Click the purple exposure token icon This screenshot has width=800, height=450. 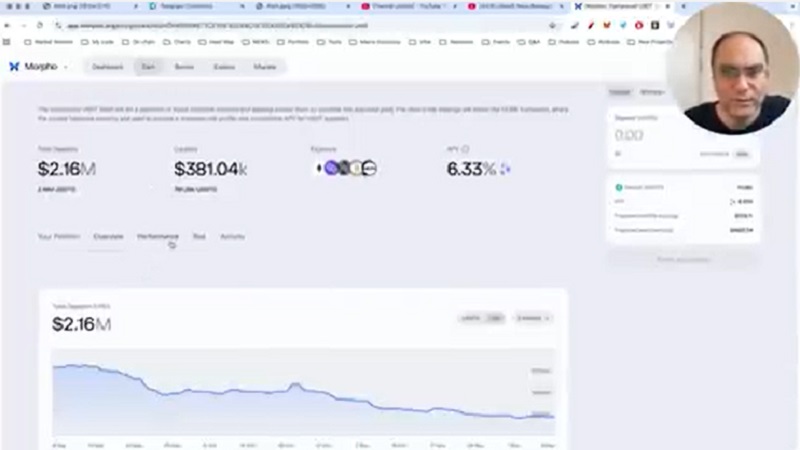[332, 167]
